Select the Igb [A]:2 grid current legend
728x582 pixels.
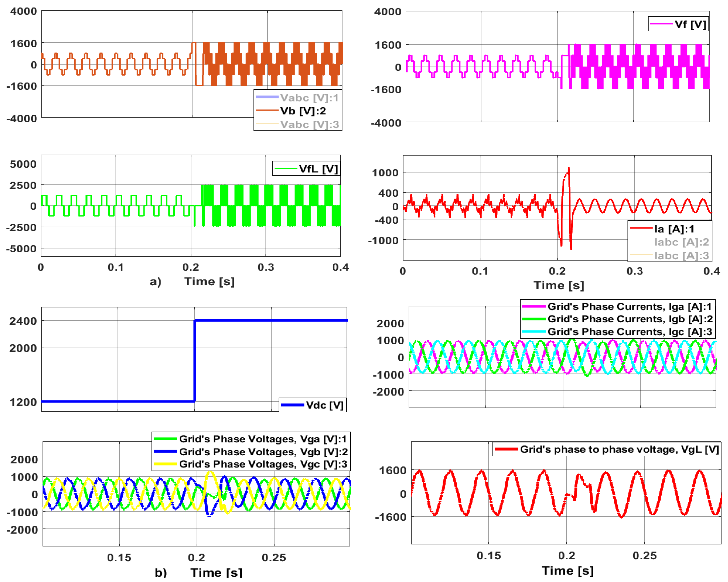tap(617, 319)
